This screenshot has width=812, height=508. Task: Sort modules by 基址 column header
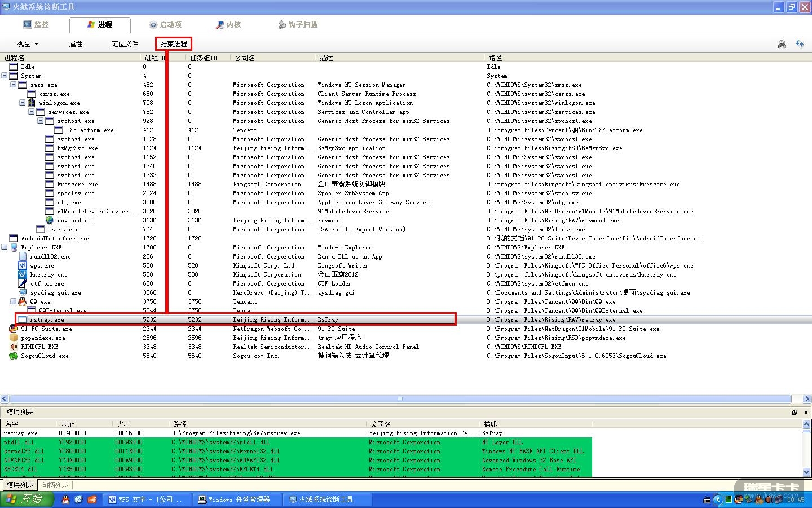85,424
